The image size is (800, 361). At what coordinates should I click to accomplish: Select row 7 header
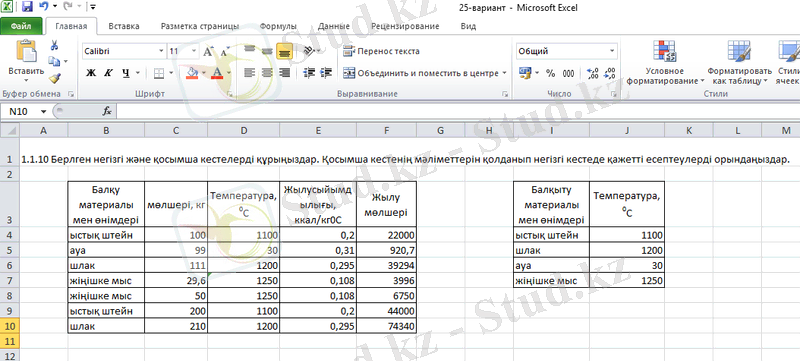tap(9, 280)
